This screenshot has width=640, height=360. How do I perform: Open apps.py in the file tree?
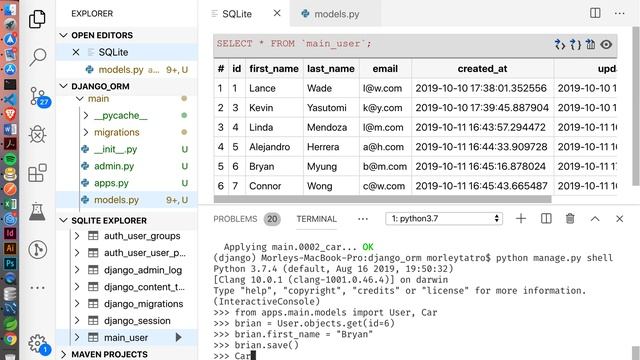click(x=111, y=183)
